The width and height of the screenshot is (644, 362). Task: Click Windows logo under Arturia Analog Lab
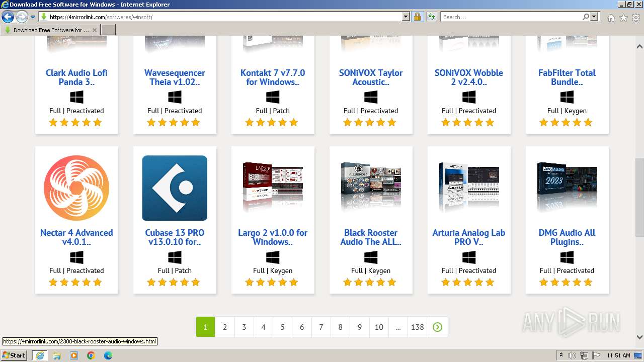[469, 257]
